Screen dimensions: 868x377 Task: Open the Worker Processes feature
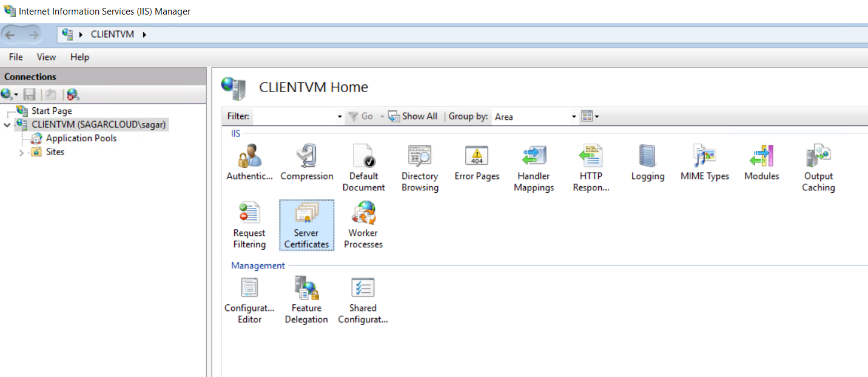[x=363, y=225]
